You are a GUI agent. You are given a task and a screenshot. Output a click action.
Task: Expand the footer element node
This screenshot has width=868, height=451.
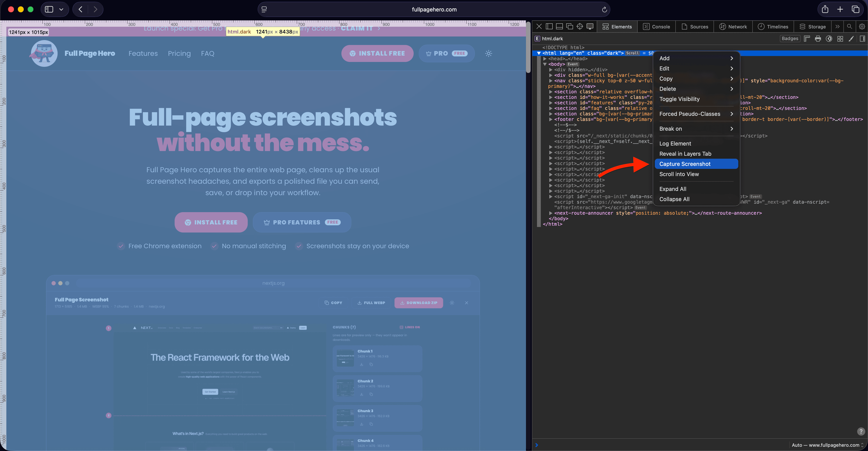(551, 119)
